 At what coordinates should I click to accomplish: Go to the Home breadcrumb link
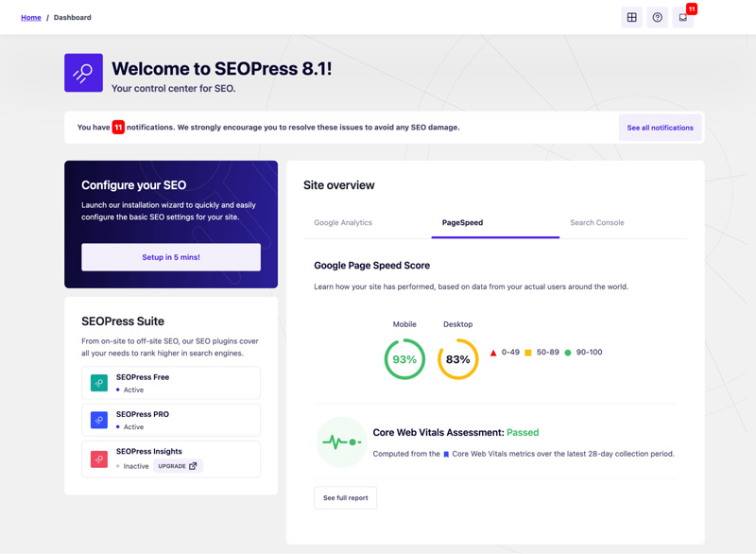pyautogui.click(x=31, y=17)
